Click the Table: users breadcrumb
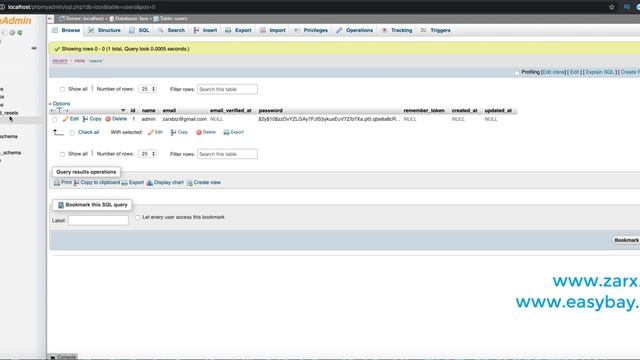The height and width of the screenshot is (360, 640). pyautogui.click(x=171, y=19)
